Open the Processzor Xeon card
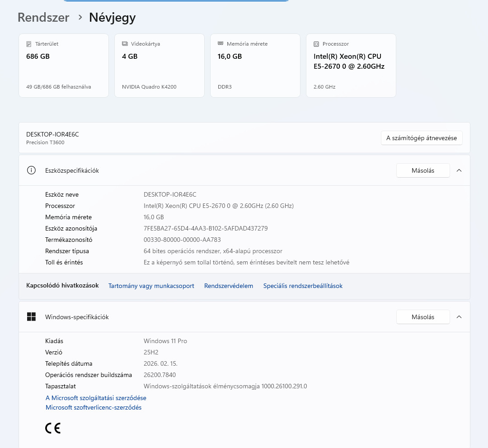 point(351,66)
